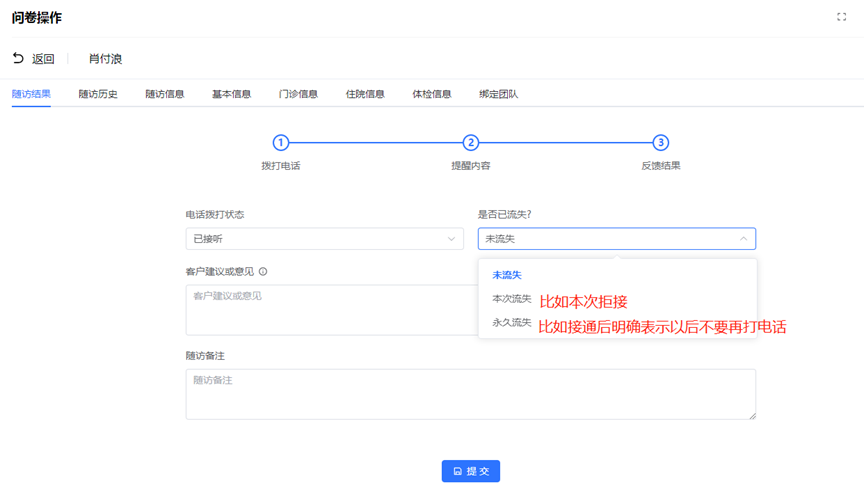
Task: Click the info icon beside 客户建议或意见
Action: [x=263, y=271]
